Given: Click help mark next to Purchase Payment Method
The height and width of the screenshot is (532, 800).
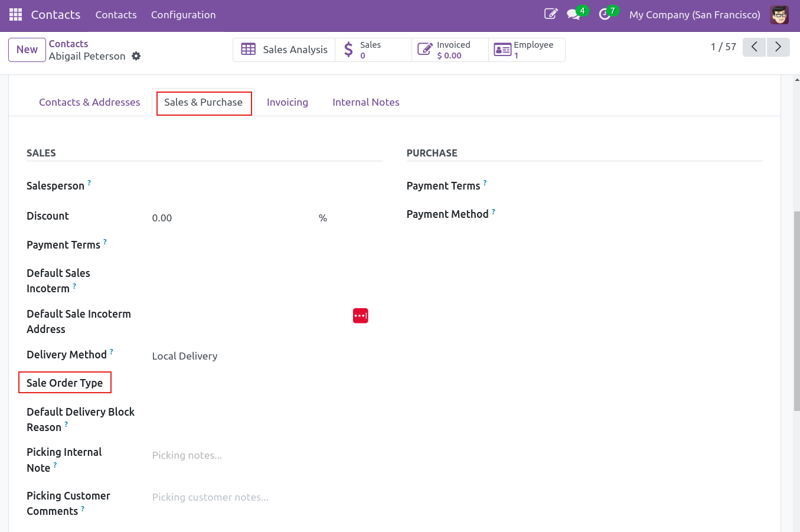Looking at the screenshot, I should (494, 211).
